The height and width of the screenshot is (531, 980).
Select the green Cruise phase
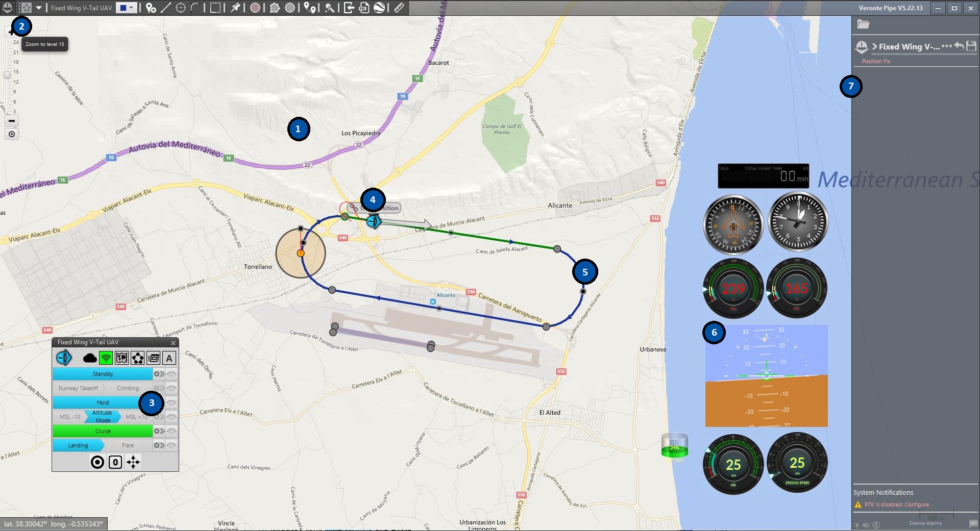103,431
